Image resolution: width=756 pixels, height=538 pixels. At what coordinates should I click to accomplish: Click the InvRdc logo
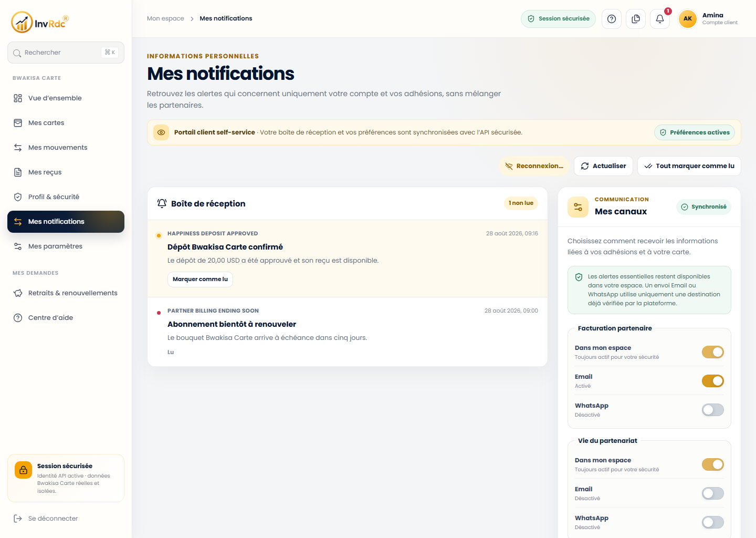[40, 22]
